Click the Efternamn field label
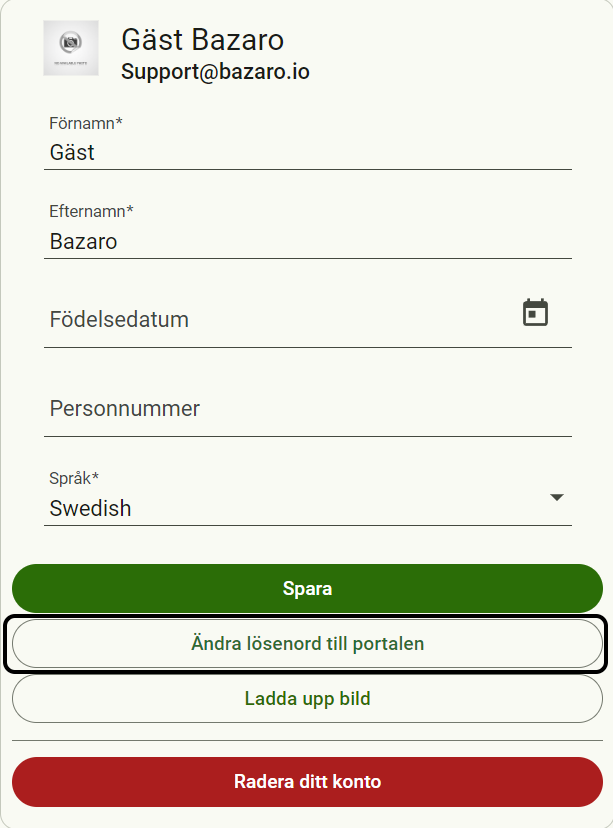The height and width of the screenshot is (828, 613). 87,212
